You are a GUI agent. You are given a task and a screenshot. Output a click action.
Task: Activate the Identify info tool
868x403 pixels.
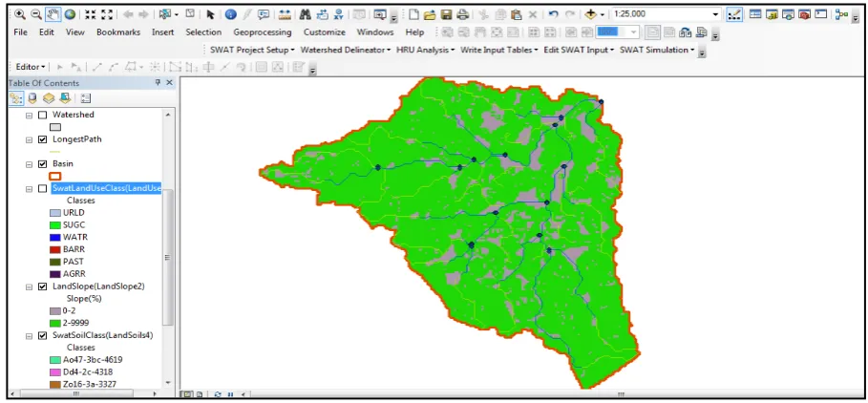click(x=231, y=14)
